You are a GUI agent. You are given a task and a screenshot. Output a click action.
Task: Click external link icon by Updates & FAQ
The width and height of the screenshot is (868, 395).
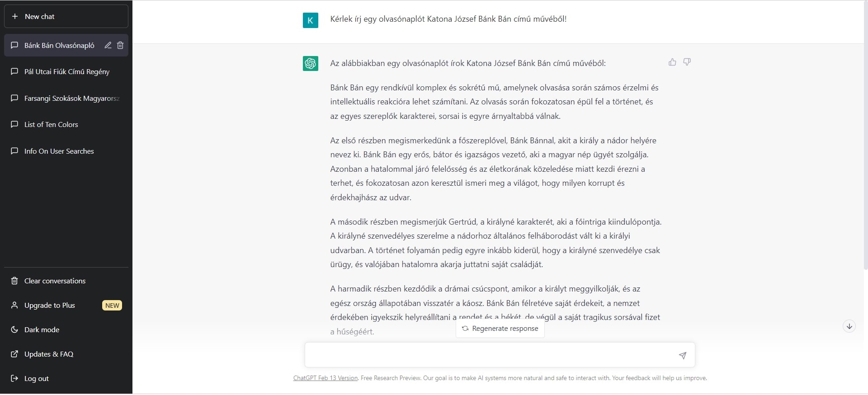[14, 354]
